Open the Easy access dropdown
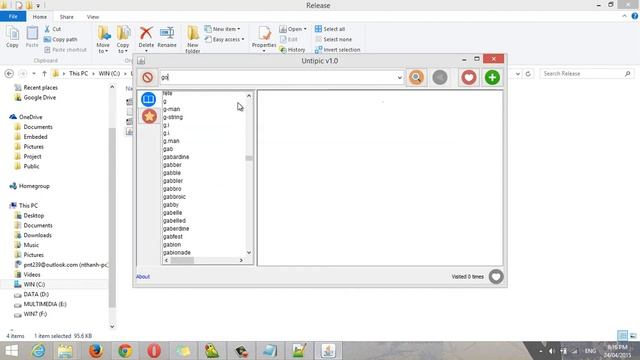The image size is (640, 360). coord(224,39)
